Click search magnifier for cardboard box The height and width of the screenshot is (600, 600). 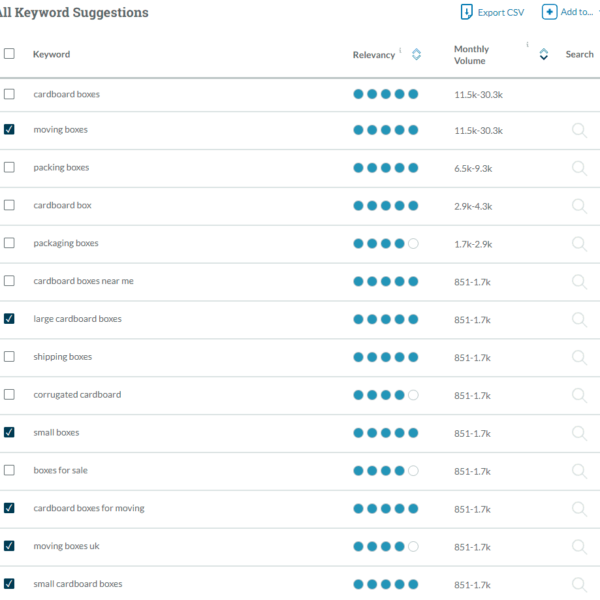(579, 206)
